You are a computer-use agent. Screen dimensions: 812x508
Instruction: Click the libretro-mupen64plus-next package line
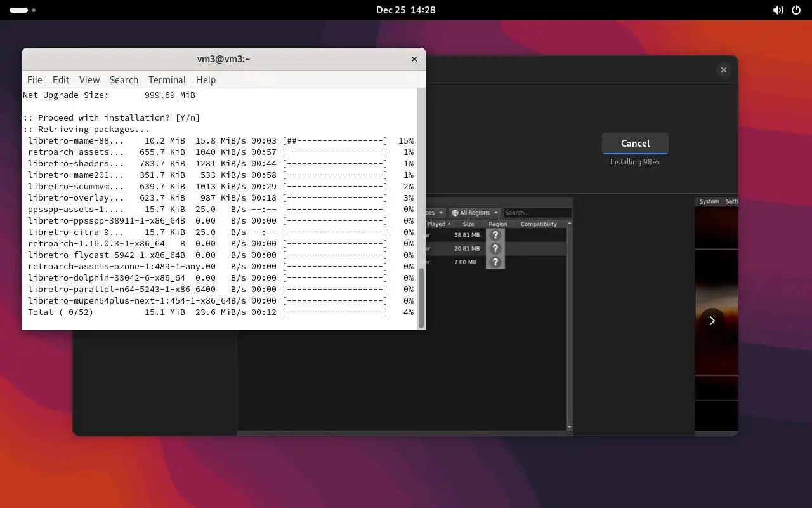[221, 300]
